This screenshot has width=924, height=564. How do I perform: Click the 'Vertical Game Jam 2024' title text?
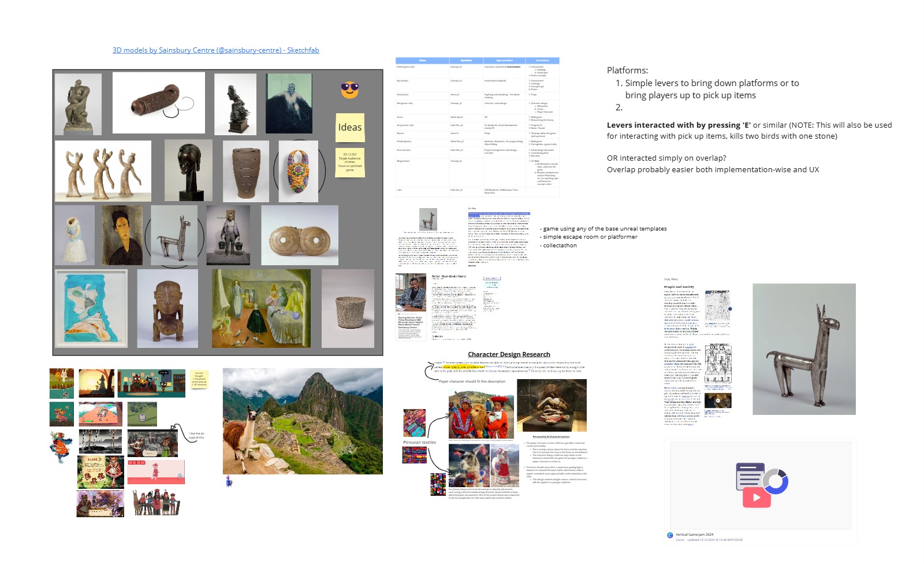pyautogui.click(x=694, y=535)
